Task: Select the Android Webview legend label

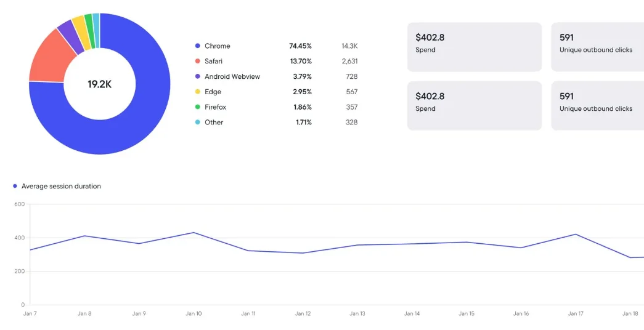Action: [x=232, y=76]
